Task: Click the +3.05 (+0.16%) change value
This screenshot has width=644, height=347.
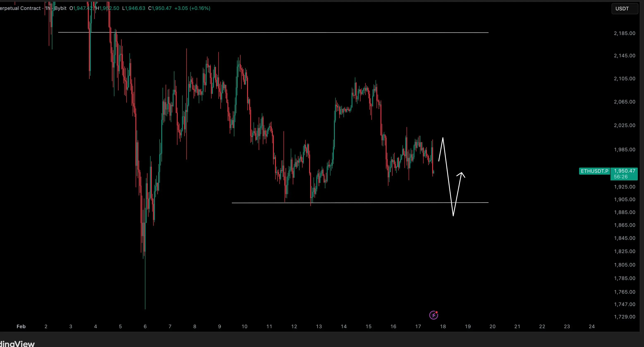Action: (192, 8)
